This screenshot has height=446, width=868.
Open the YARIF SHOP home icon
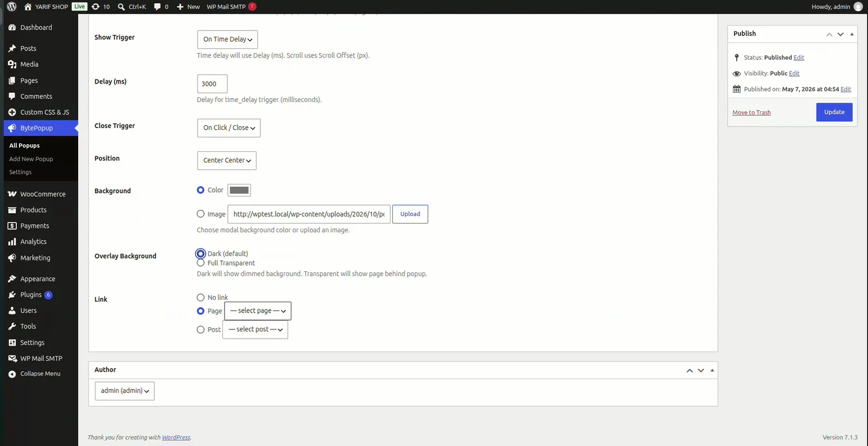point(28,7)
